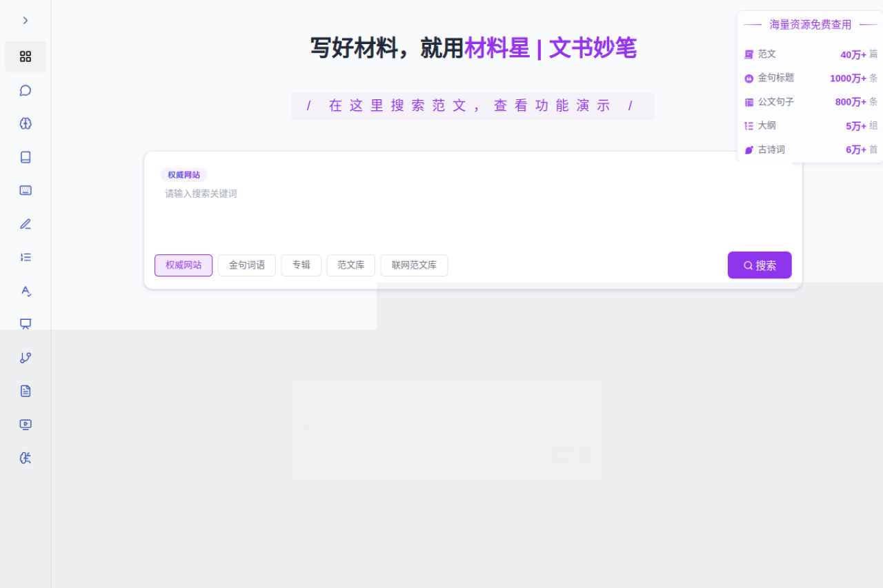Click the git branch icon in sidebar

pyautogui.click(x=26, y=358)
